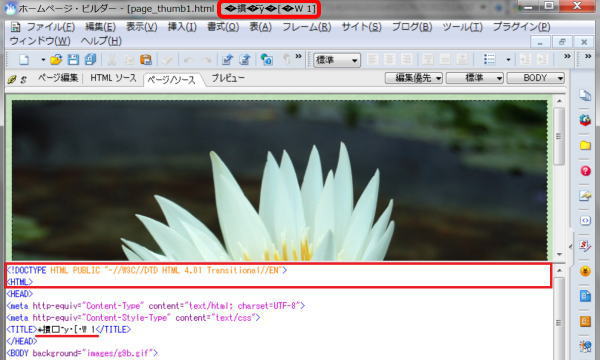Open the 編集(E) menu
600x360 pixels.
[100, 27]
